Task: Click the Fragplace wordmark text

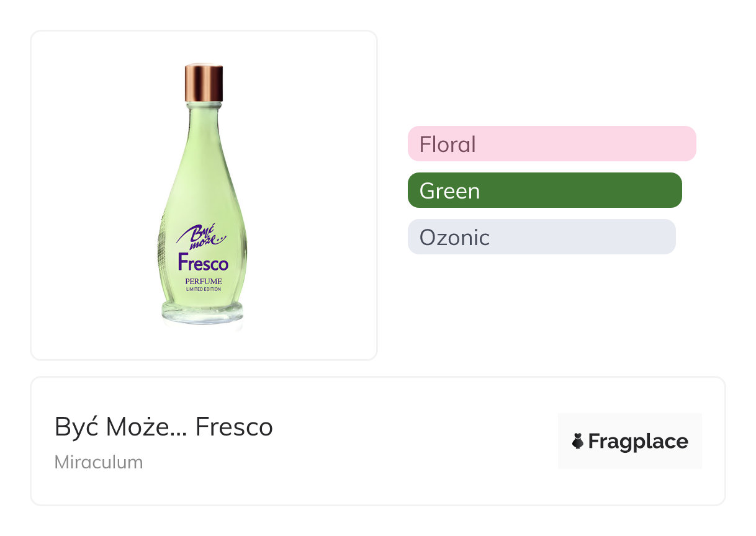Action: [x=638, y=442]
